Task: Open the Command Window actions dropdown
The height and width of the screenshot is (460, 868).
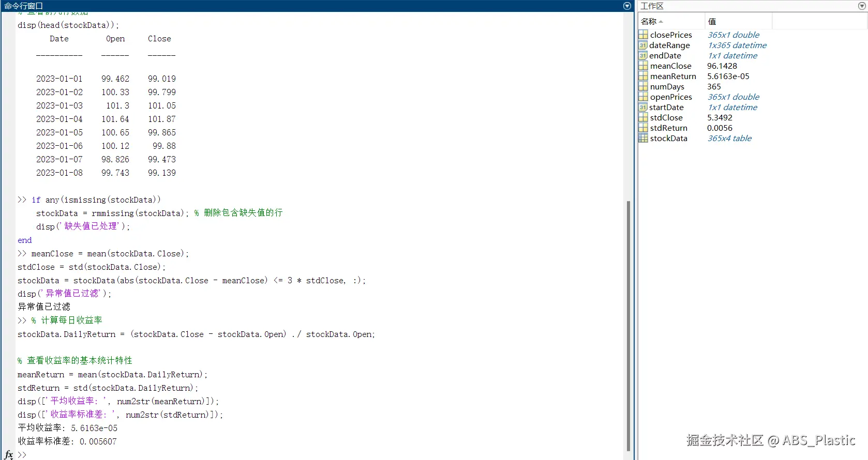Action: pyautogui.click(x=627, y=6)
